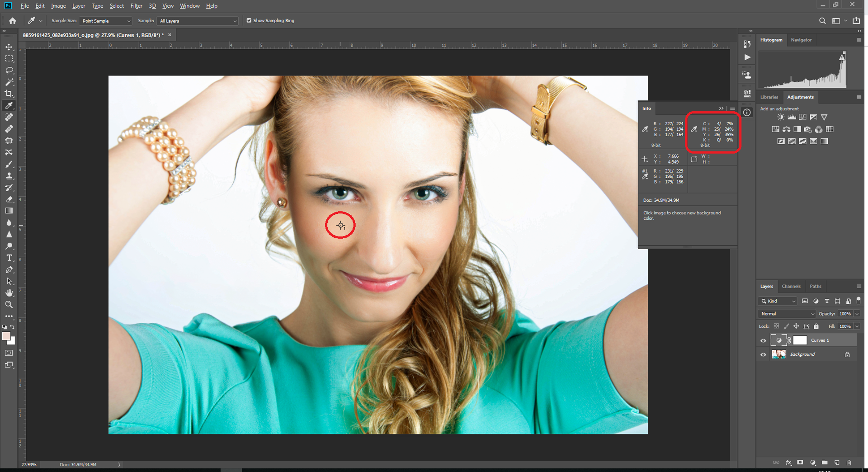Select the Crop tool
Viewport: 868px width, 472px height.
pyautogui.click(x=9, y=94)
